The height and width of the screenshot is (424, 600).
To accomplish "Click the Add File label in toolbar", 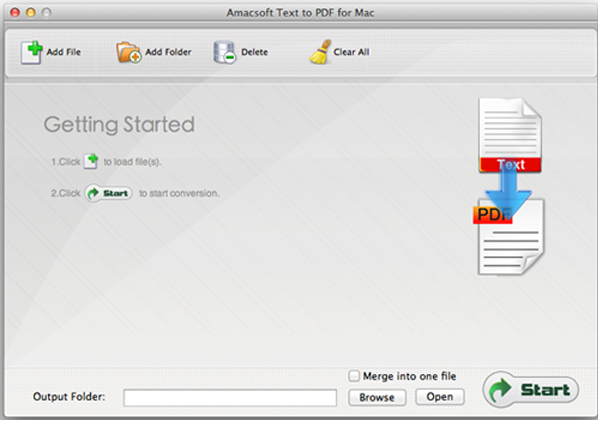I will 64,52.
